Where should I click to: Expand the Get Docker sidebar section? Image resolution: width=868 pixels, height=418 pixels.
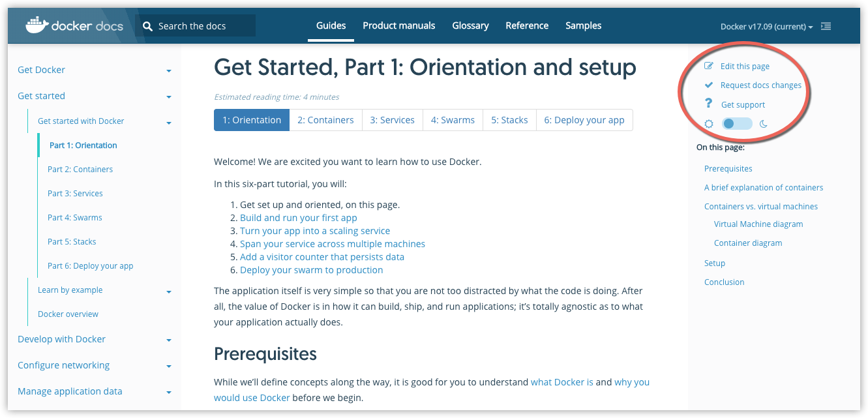point(169,70)
